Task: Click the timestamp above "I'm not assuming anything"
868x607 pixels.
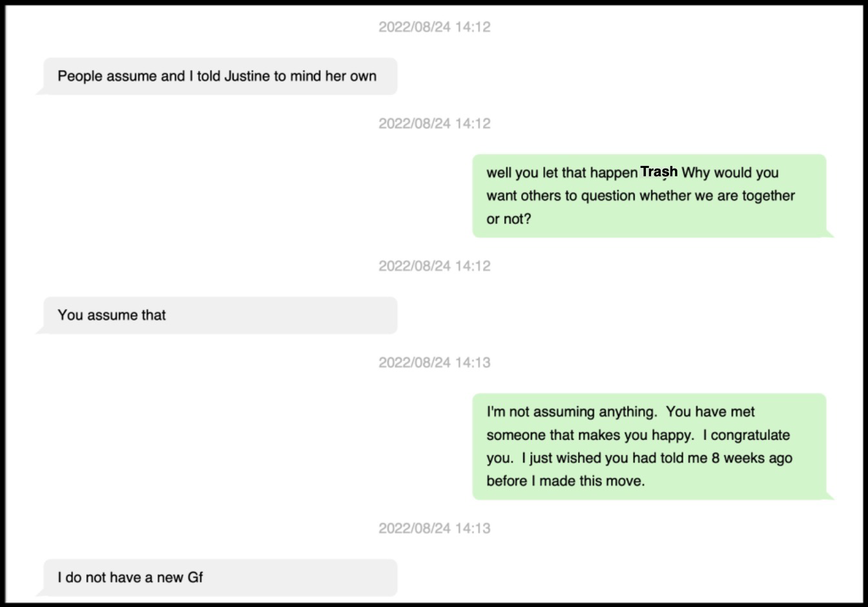Action: click(x=434, y=363)
